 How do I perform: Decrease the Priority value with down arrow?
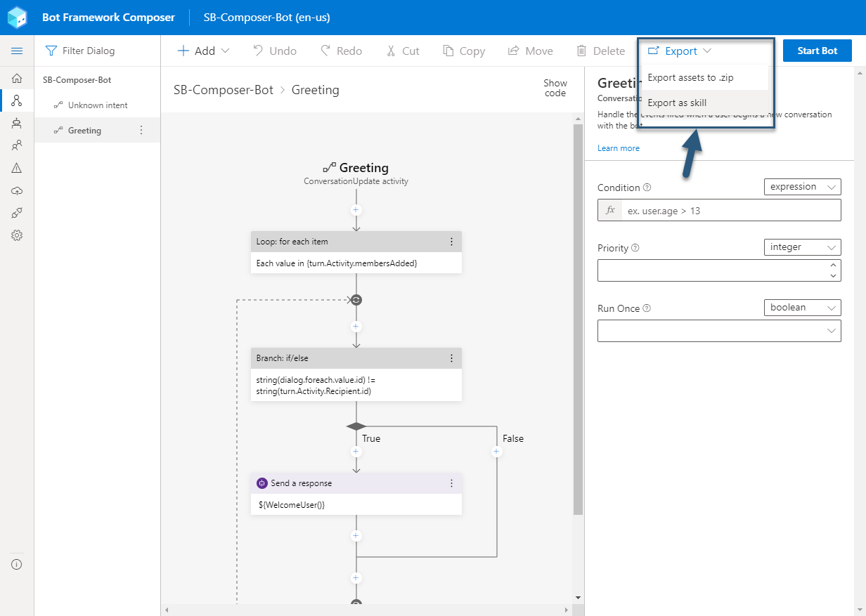tap(833, 276)
